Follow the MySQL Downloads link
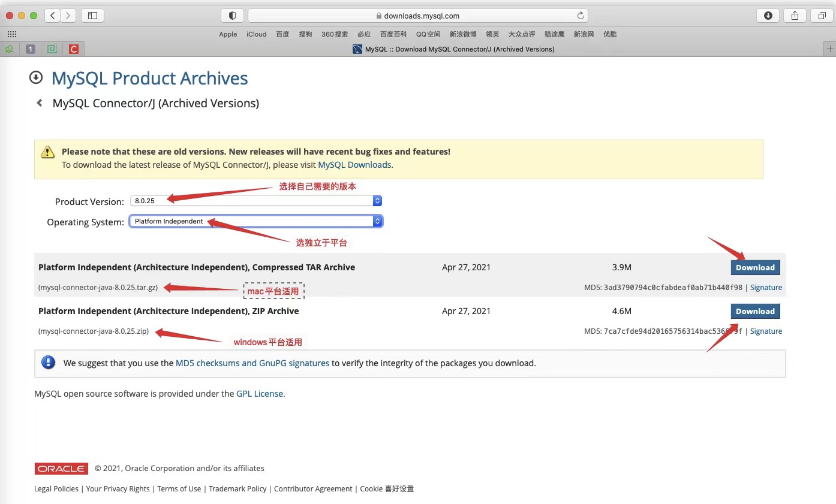Image resolution: width=836 pixels, height=504 pixels. click(x=354, y=165)
